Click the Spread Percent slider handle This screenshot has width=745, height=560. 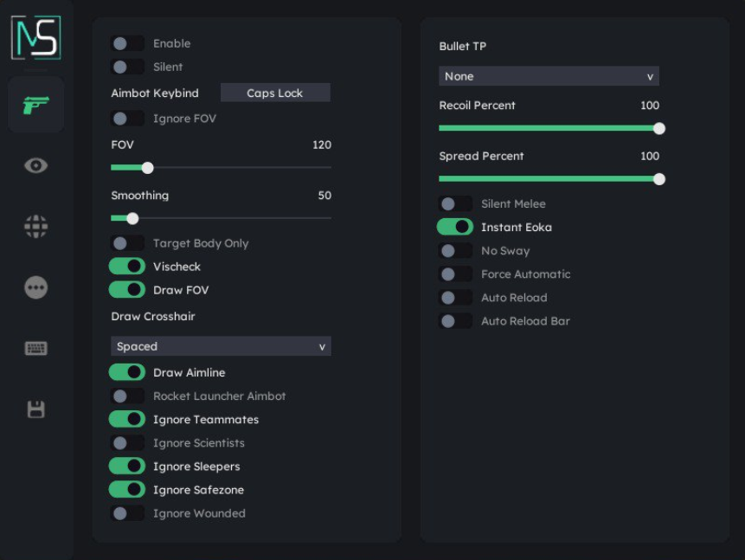658,179
